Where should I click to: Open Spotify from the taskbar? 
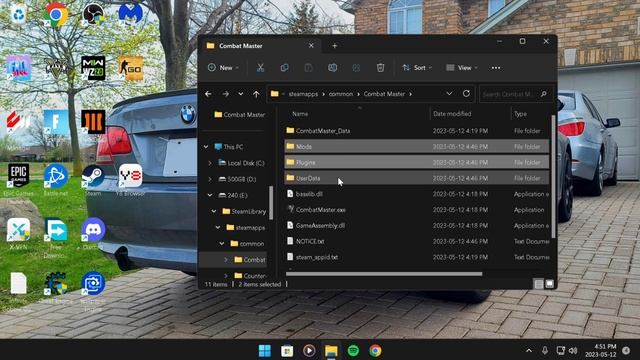(x=353, y=351)
